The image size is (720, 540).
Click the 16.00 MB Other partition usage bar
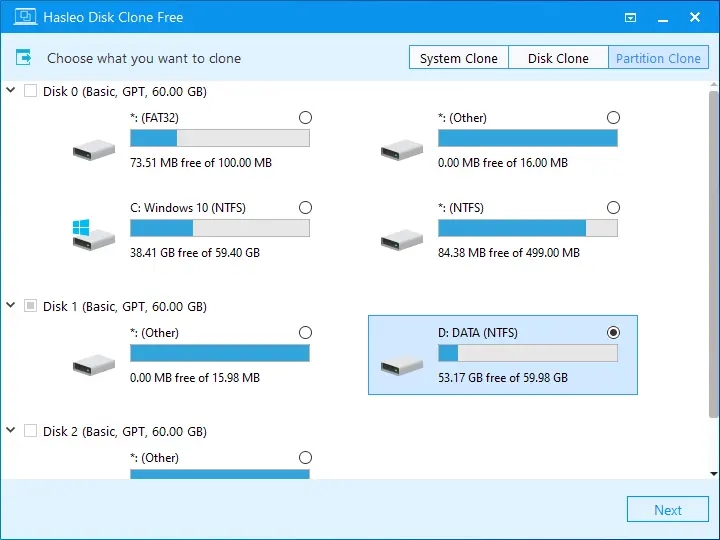(x=528, y=138)
